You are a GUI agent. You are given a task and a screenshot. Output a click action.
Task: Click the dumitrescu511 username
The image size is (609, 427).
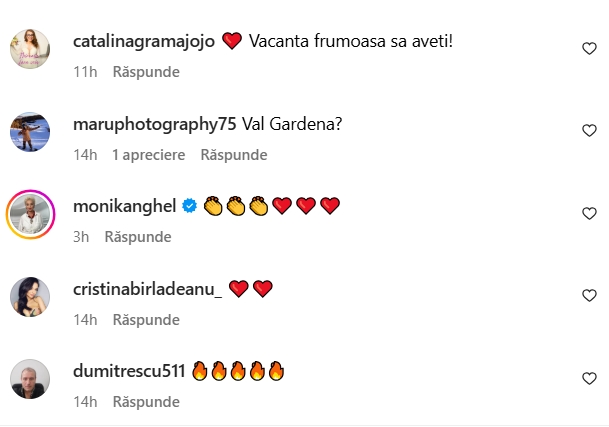(129, 371)
